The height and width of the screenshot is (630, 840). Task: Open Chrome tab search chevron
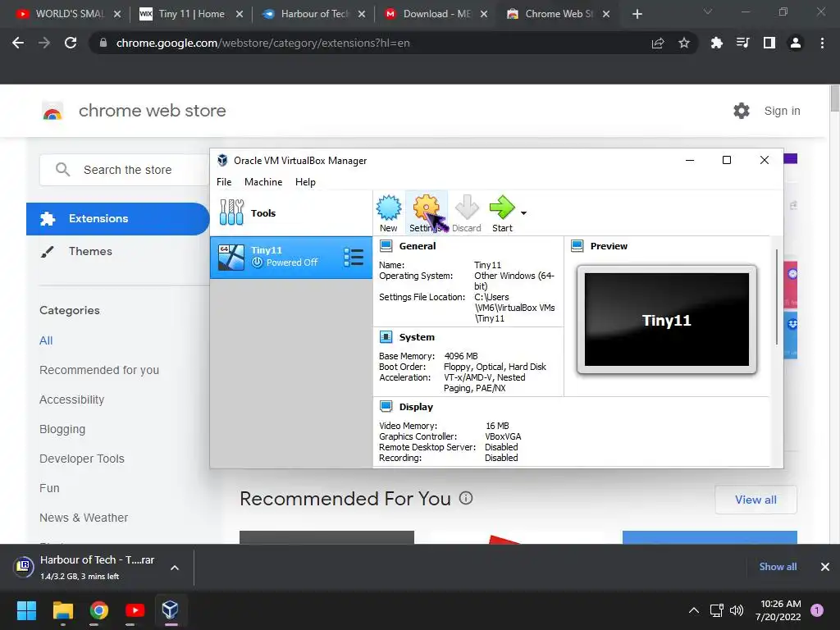pos(708,11)
